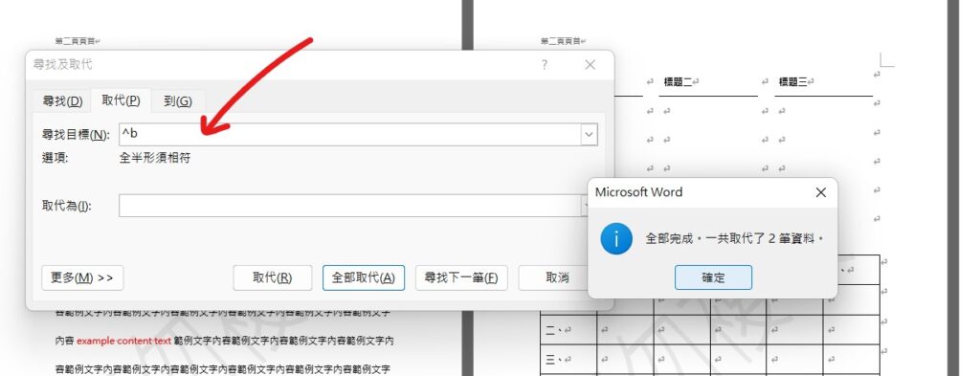Click the 標題三 heading in the document
The image size is (980, 376).
click(793, 82)
